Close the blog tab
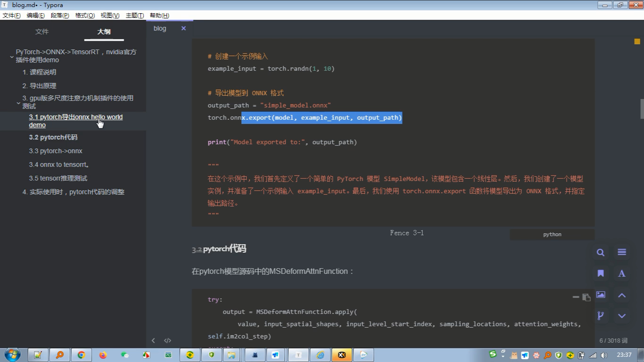 click(184, 28)
